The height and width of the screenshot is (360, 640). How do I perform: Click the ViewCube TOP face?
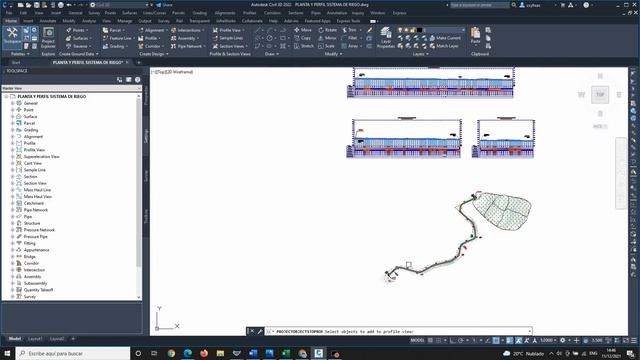pyautogui.click(x=600, y=95)
